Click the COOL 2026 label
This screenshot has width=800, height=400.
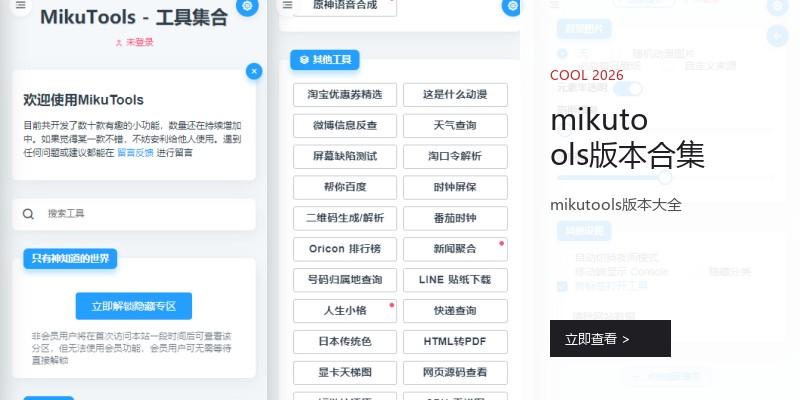pyautogui.click(x=587, y=76)
